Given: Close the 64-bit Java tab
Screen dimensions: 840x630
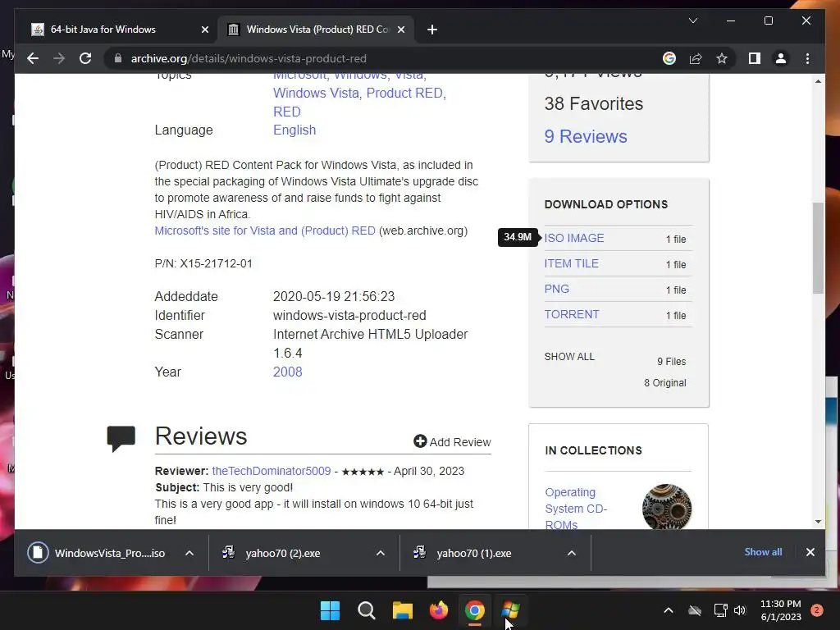Looking at the screenshot, I should pos(204,30).
